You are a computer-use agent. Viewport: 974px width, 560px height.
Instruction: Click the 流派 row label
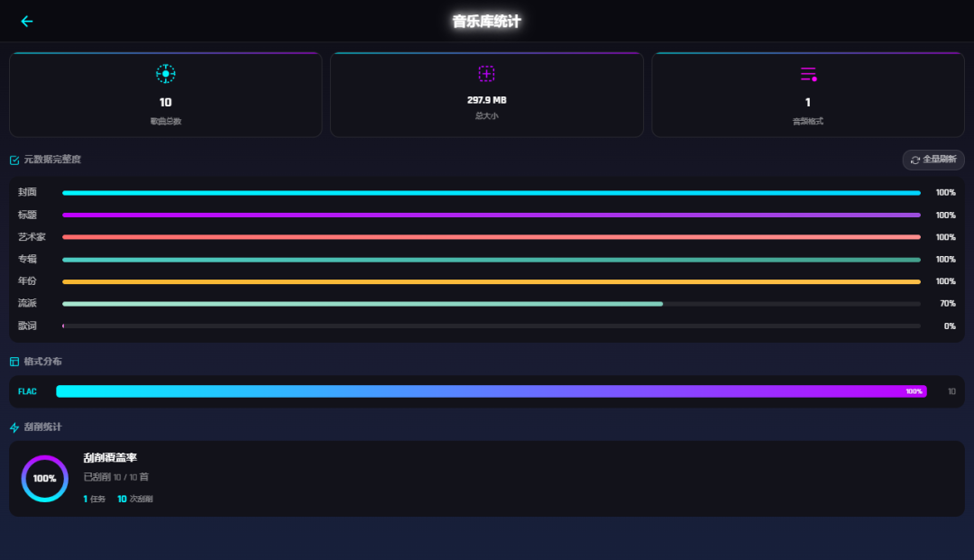tap(27, 304)
